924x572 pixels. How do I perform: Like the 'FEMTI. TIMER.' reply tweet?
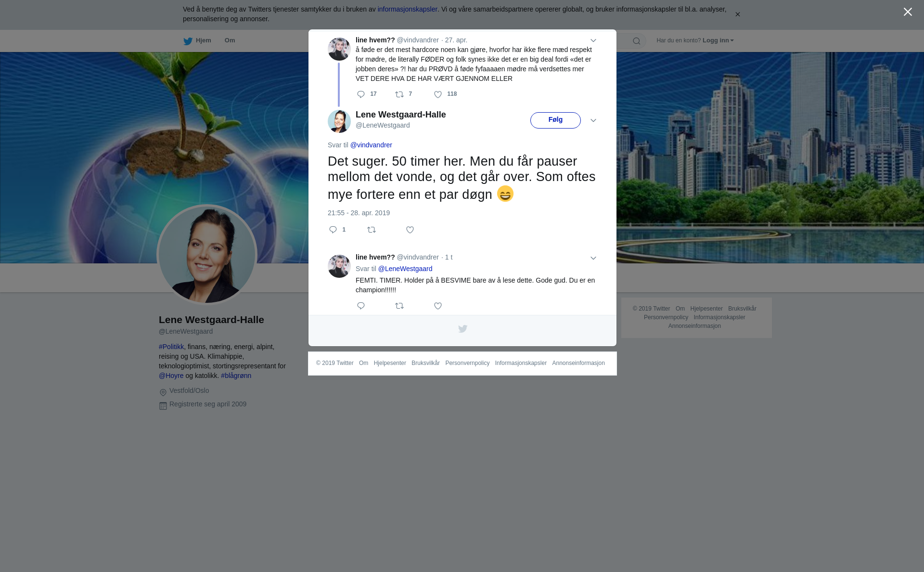[438, 306]
